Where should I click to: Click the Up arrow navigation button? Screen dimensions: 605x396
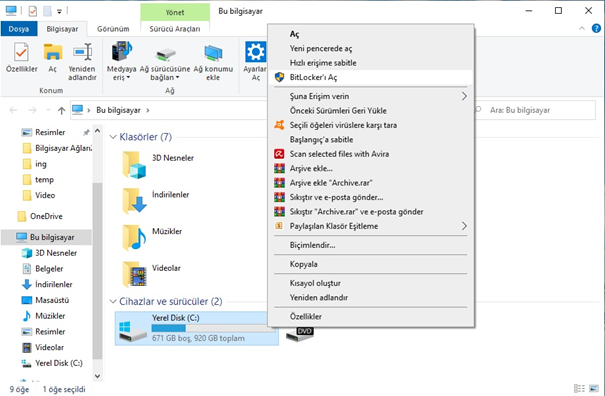tap(61, 111)
